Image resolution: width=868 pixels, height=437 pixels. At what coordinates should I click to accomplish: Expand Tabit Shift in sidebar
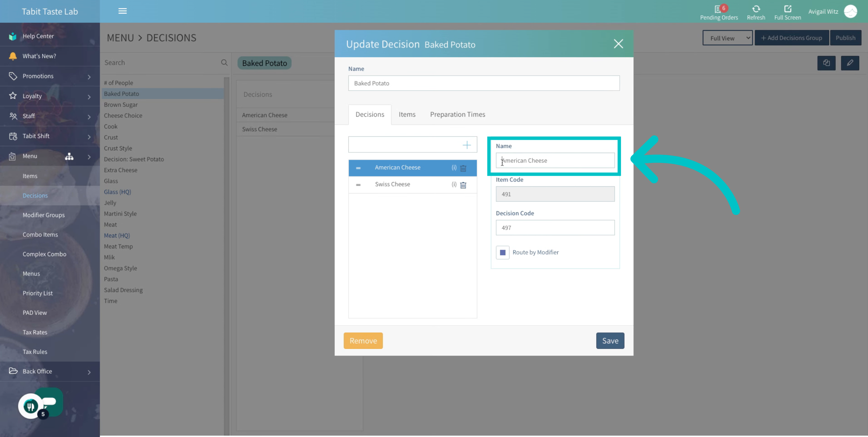[50, 136]
